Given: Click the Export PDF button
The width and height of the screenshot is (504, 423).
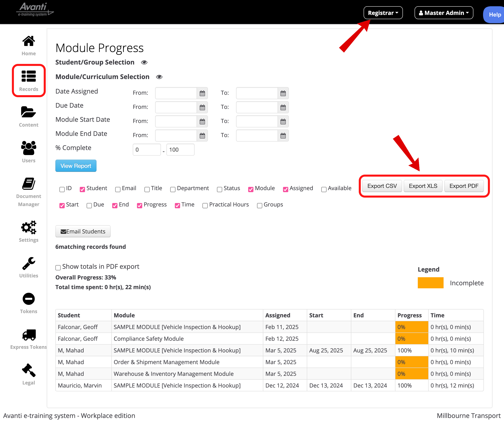Looking at the screenshot, I should [x=464, y=186].
